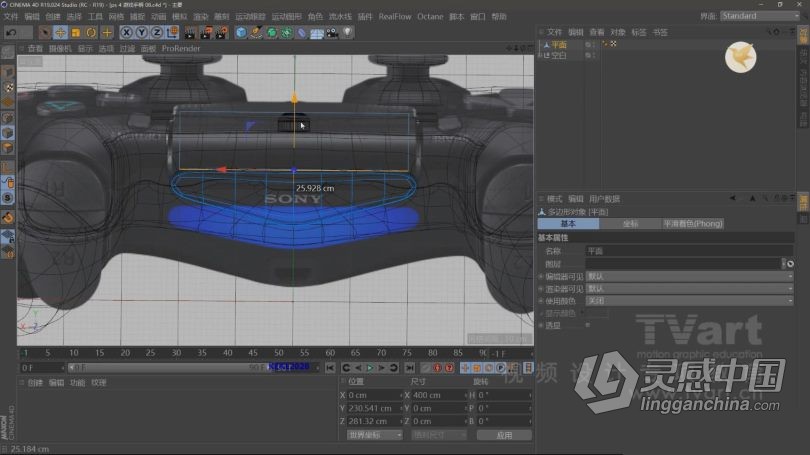Viewport: 810px width, 455px height.
Task: Select the 平面 object in Object Manager
Action: (x=559, y=44)
